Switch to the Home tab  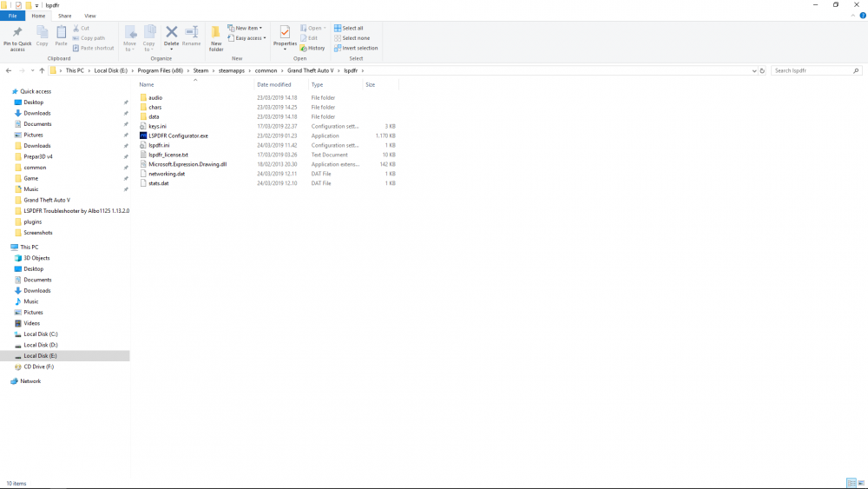[38, 16]
